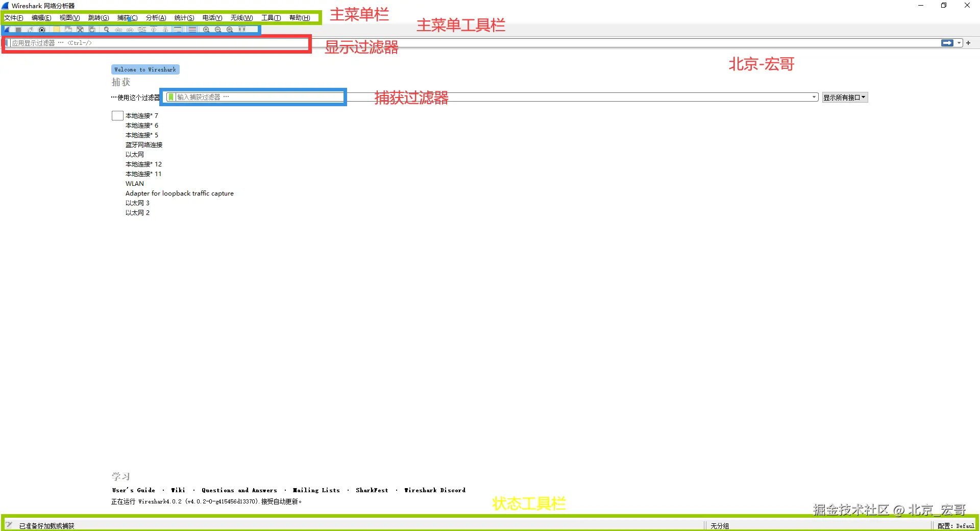Viewport: 980px width, 531px height.
Task: Open the User's Guide link
Action: click(x=134, y=490)
